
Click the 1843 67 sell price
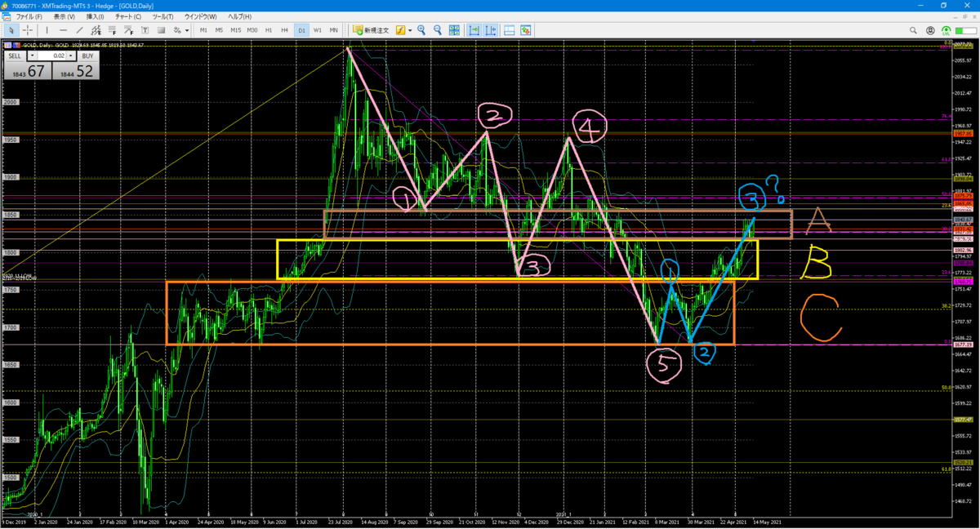tap(26, 71)
